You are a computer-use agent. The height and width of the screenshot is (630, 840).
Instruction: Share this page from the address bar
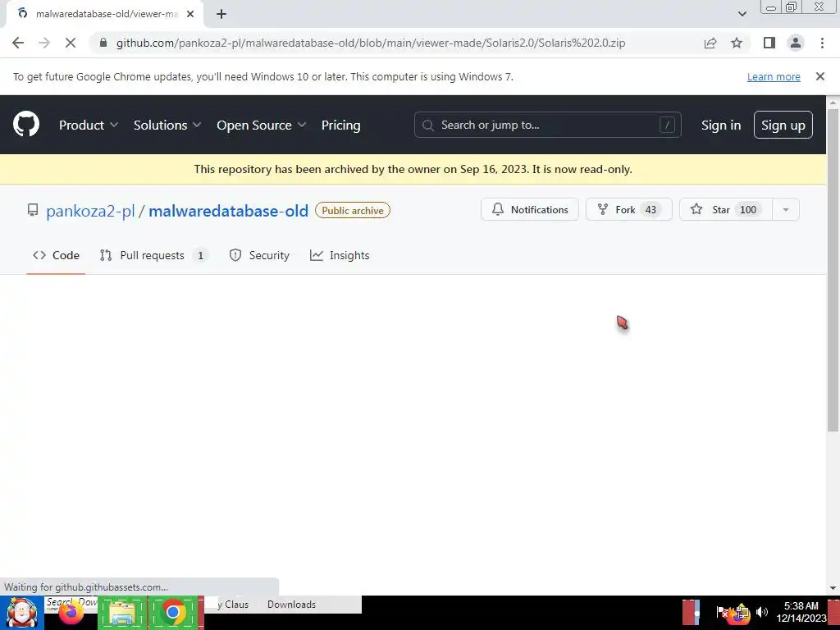pos(710,43)
